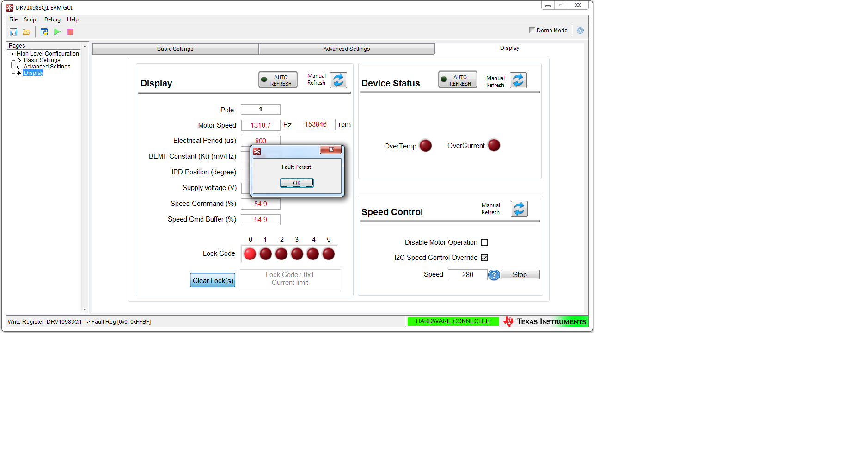Click the Manual Refresh icon in Display panel
Screen dimensions: 868x469
339,80
